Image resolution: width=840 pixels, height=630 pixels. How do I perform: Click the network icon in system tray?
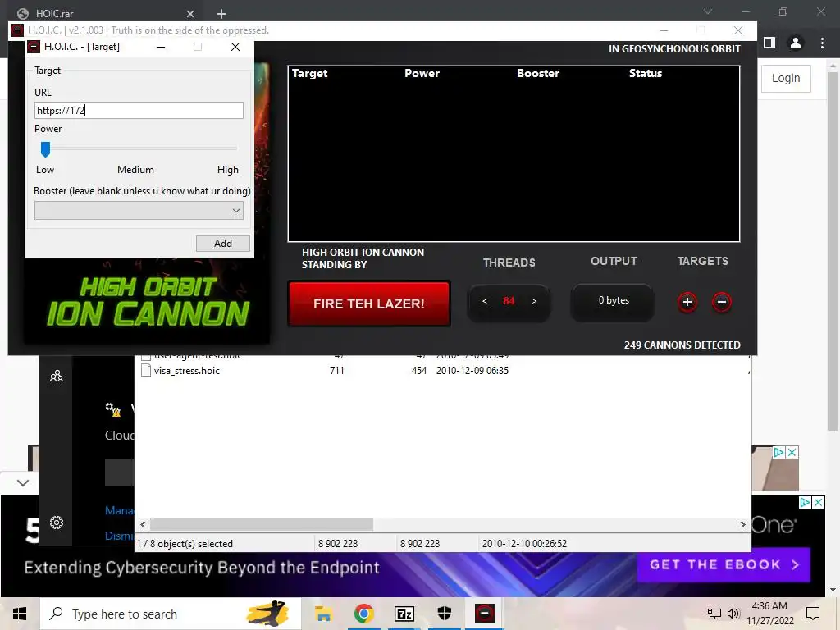(714, 614)
